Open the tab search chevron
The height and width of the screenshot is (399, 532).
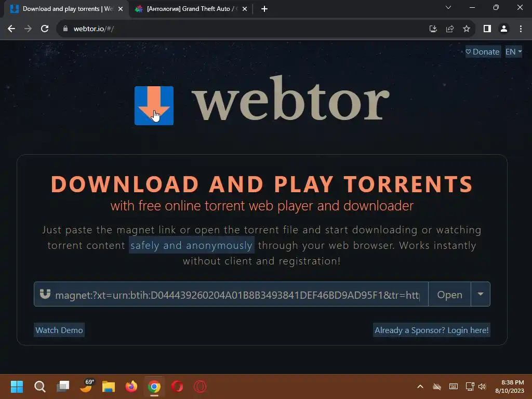(448, 7)
